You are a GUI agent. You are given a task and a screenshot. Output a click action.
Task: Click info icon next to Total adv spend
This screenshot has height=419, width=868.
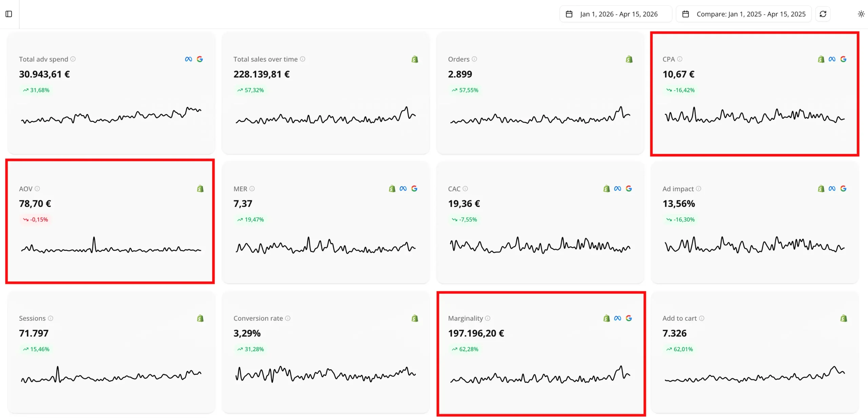pyautogui.click(x=73, y=59)
